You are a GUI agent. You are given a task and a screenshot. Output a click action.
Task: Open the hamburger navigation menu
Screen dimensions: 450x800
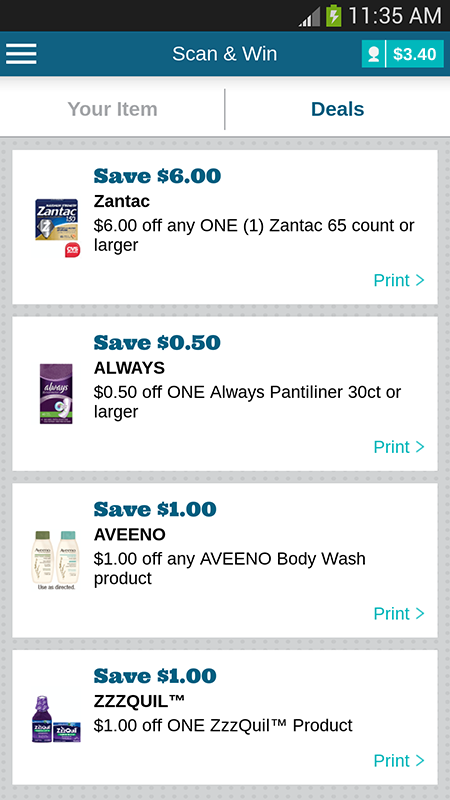21,54
